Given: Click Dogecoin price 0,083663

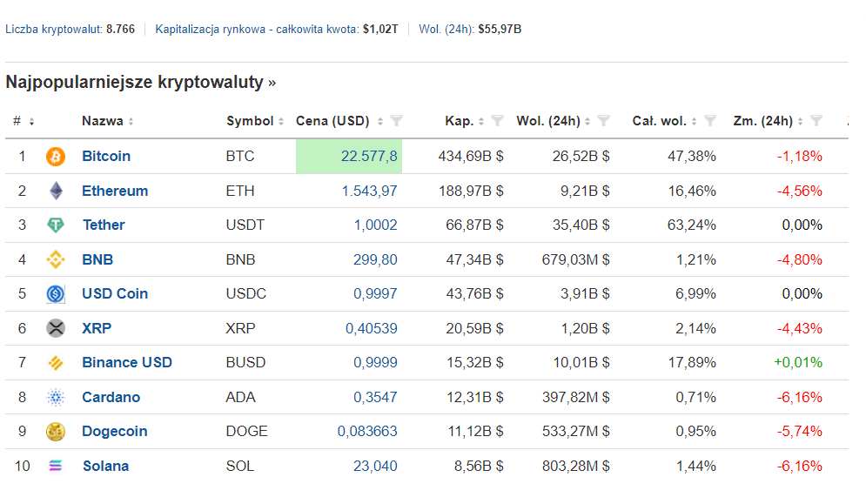Looking at the screenshot, I should 367,431.
